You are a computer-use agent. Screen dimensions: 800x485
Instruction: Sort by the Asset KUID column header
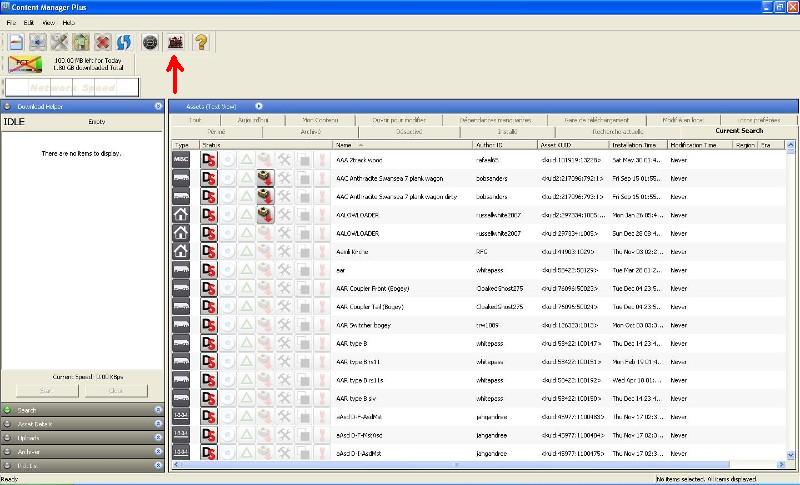coord(573,145)
